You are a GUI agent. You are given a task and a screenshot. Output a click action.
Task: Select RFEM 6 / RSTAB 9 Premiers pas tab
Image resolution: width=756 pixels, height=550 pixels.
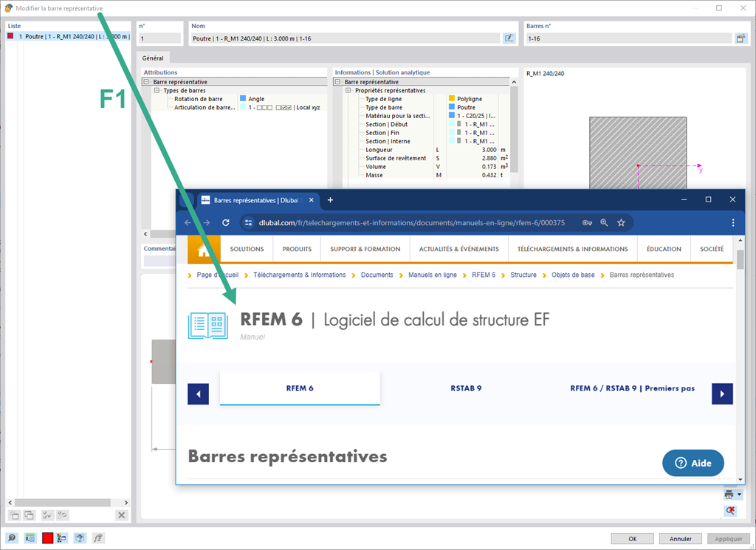pos(633,388)
